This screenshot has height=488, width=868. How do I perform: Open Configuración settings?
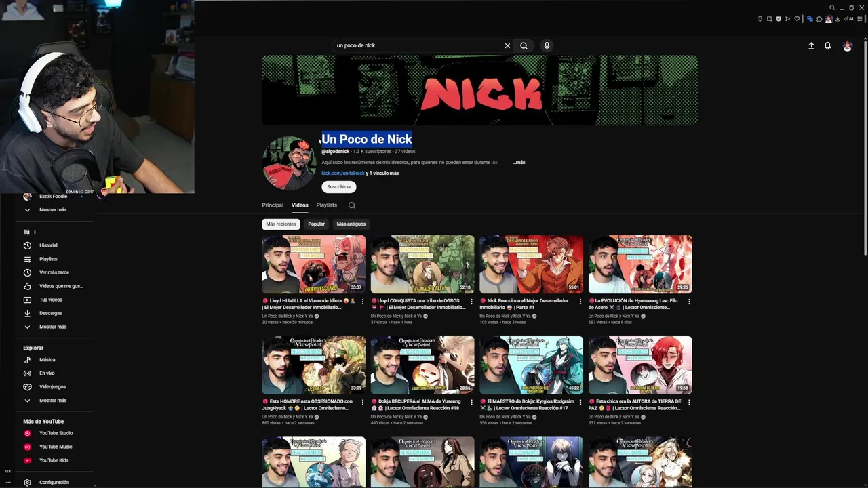[54, 483]
